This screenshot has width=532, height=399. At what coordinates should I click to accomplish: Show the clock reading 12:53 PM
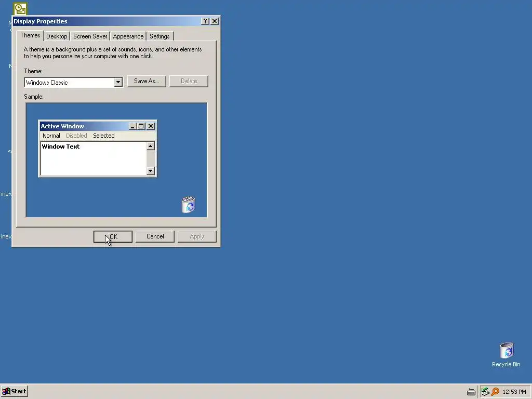(x=514, y=392)
